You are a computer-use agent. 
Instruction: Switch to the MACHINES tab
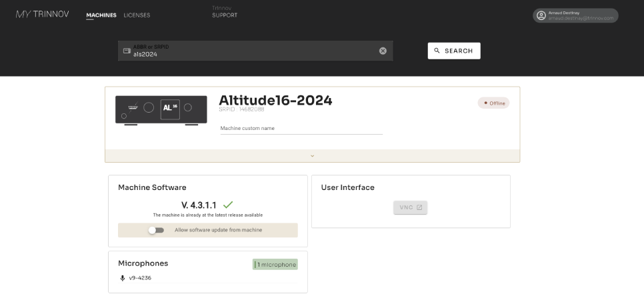pyautogui.click(x=101, y=15)
